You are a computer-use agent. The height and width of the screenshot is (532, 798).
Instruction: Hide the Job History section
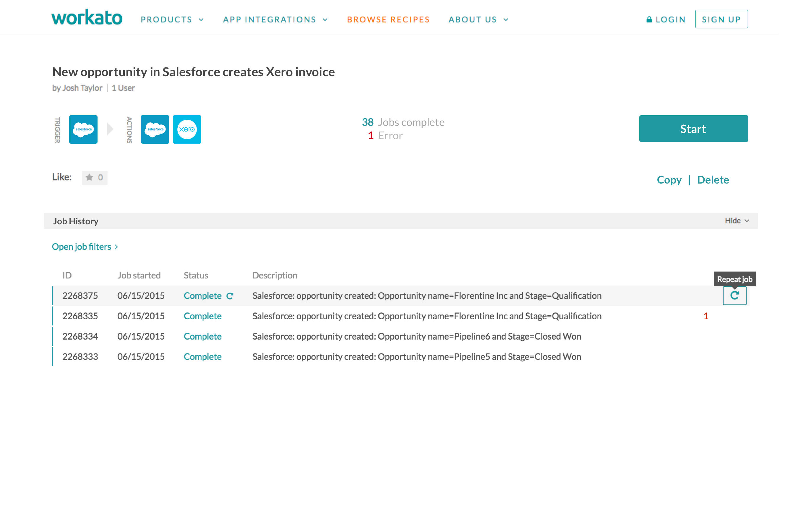point(737,221)
